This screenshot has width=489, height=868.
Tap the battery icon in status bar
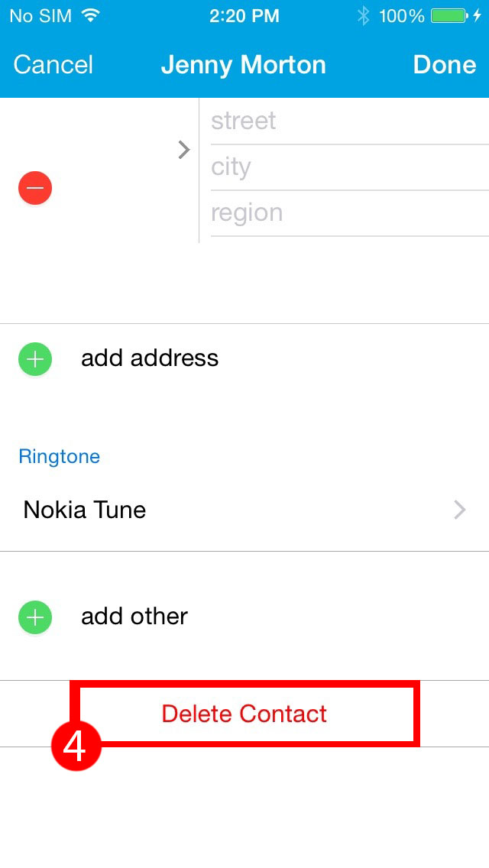click(x=449, y=16)
